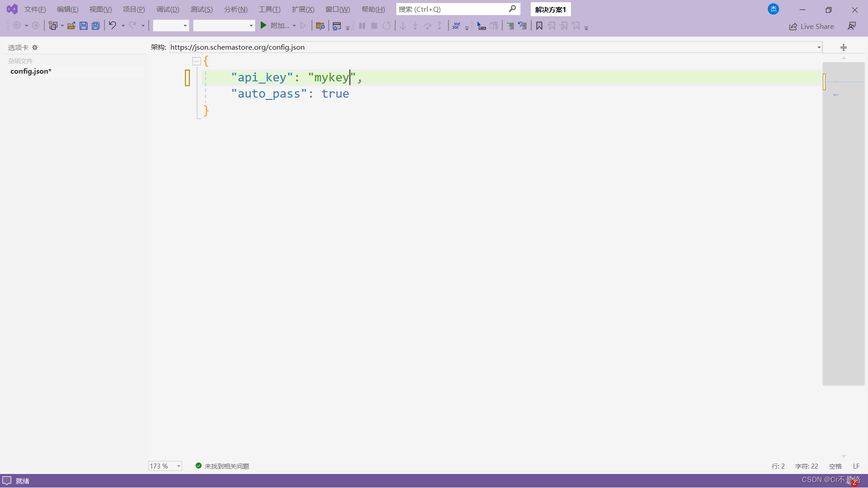This screenshot has height=488, width=868.
Task: Select the config.json* tab
Action: click(x=31, y=71)
